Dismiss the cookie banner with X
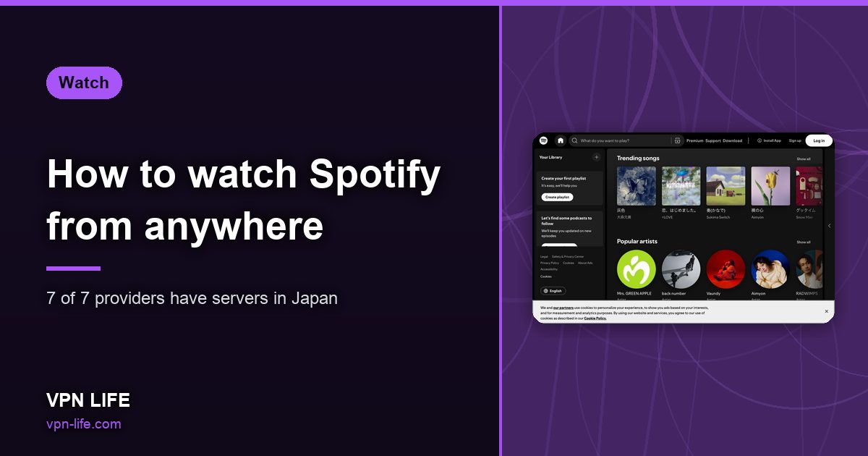 pos(826,311)
